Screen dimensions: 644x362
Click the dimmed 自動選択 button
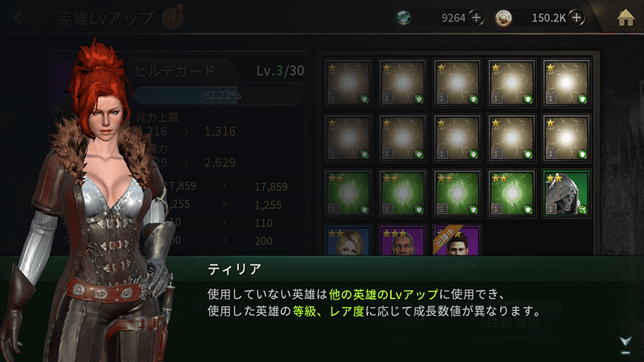pos(512,322)
